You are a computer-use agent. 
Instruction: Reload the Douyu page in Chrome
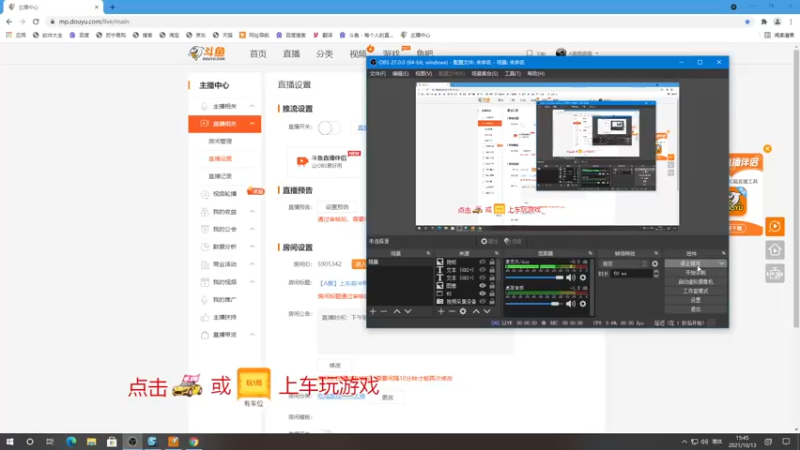pyautogui.click(x=36, y=21)
